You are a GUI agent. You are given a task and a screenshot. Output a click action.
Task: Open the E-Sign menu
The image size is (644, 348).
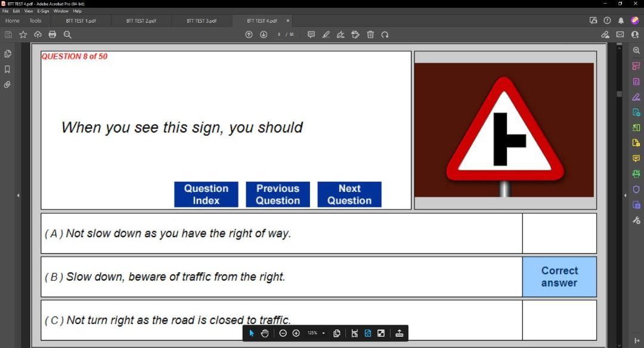[x=42, y=10]
